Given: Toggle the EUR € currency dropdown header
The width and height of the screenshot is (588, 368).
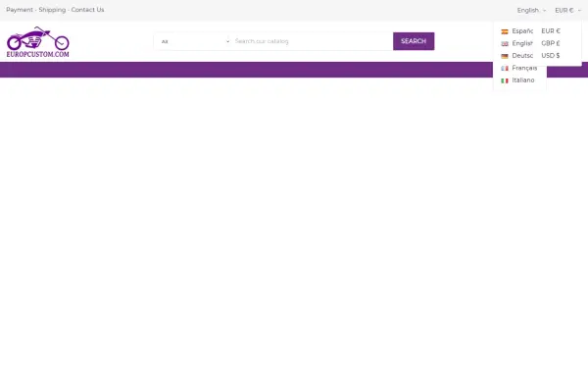Looking at the screenshot, I should (567, 11).
